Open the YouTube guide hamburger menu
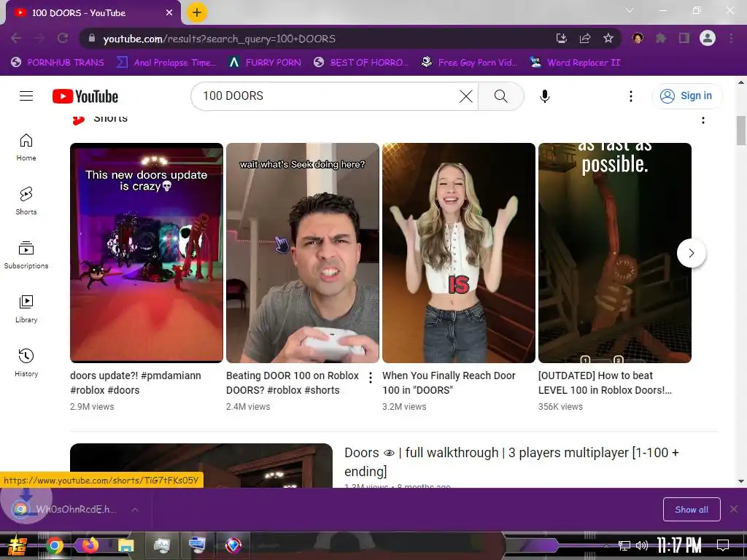The width and height of the screenshot is (747, 560). pos(26,96)
